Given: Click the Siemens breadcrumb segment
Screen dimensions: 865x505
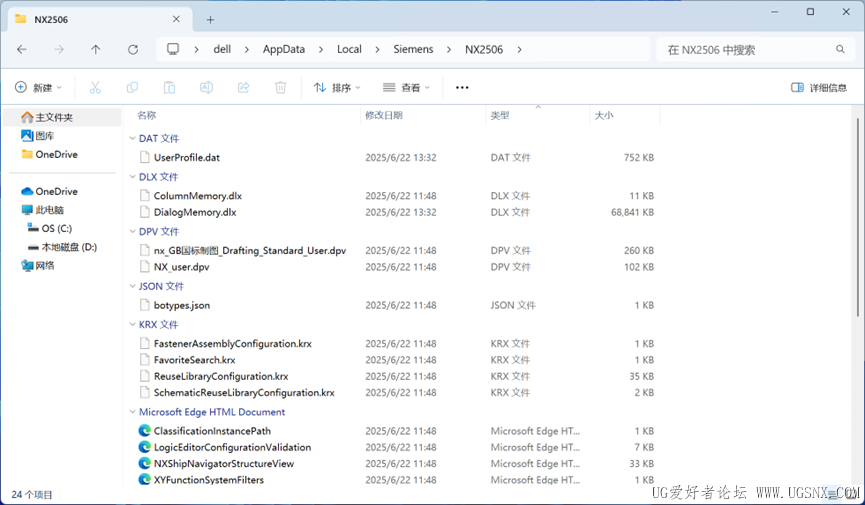Looking at the screenshot, I should 413,49.
